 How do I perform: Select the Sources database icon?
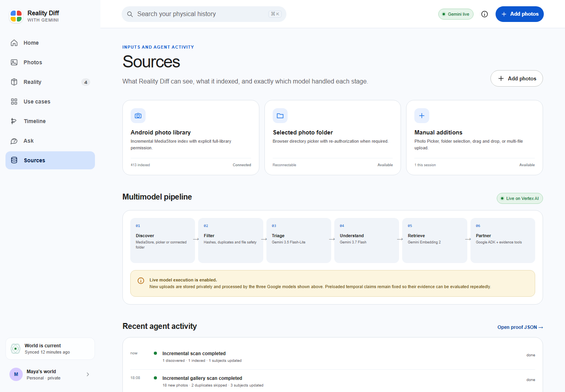click(14, 160)
